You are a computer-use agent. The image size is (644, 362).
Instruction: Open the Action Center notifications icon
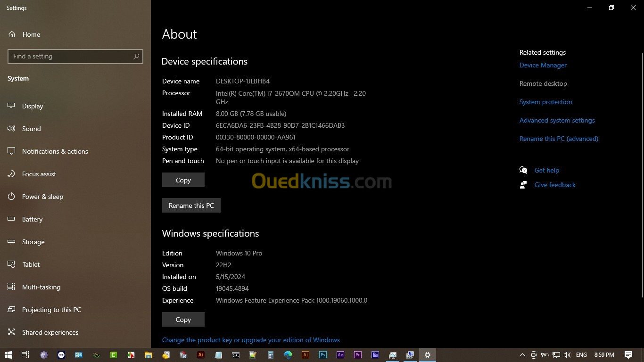coord(628,355)
